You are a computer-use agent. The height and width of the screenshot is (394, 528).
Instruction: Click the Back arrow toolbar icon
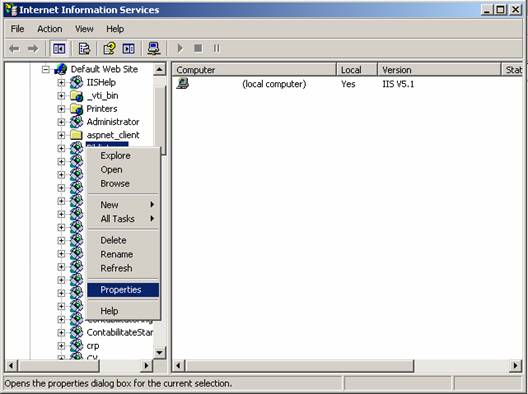click(x=14, y=49)
